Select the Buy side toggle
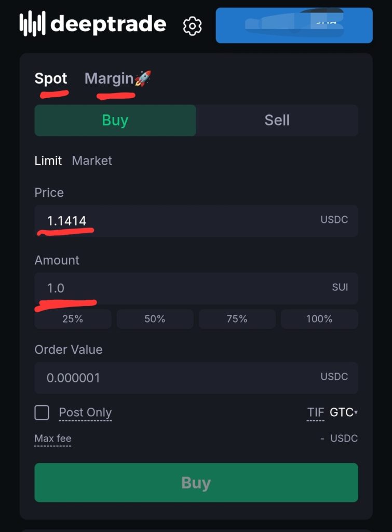This screenshot has width=392, height=532. 115,121
